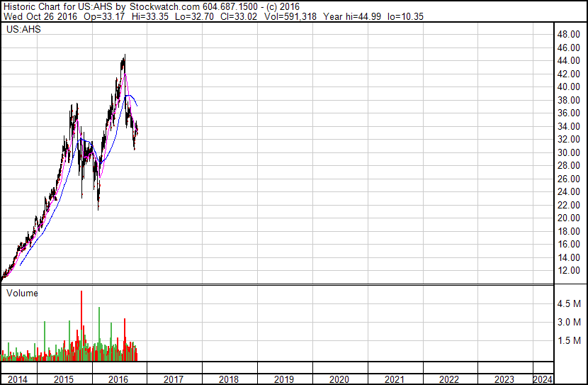
Task: Click the tallest red volume spike
Action: [x=81, y=325]
